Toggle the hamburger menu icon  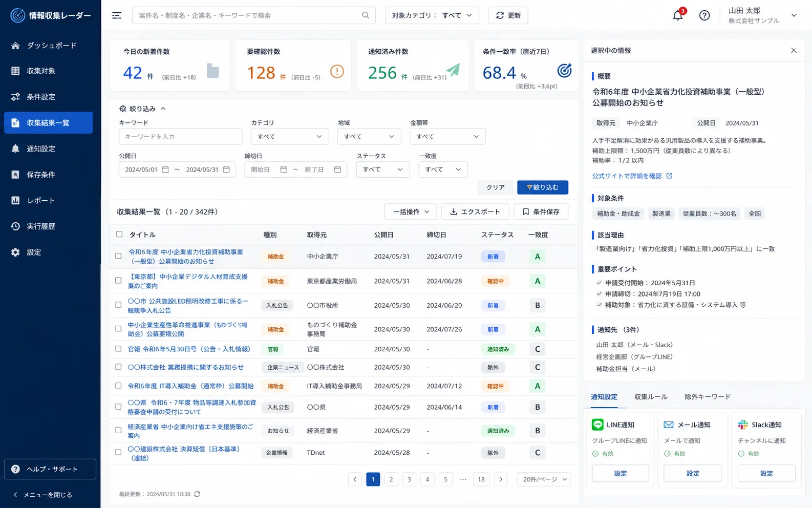[117, 15]
